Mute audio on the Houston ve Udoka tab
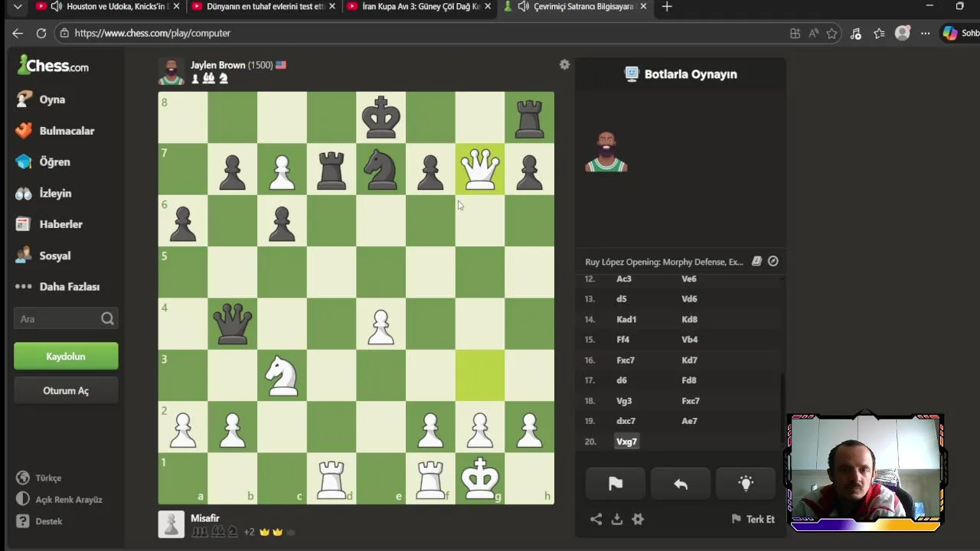 [56, 7]
